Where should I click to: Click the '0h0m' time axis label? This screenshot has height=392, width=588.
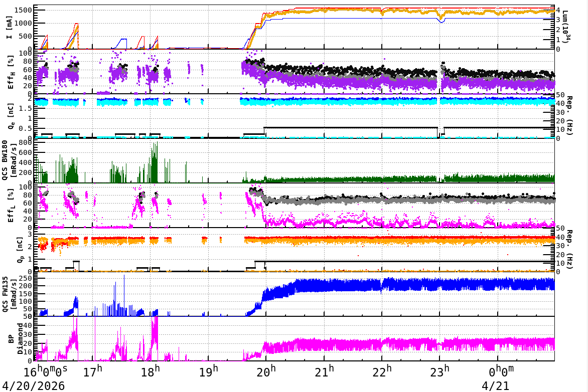click(x=501, y=371)
